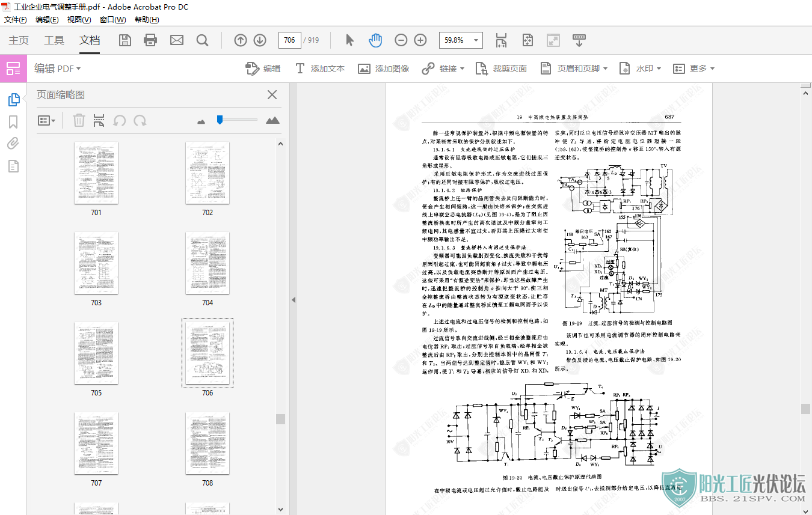The image size is (812, 515).
Task: Open the search magnifier tool
Action: click(x=203, y=40)
